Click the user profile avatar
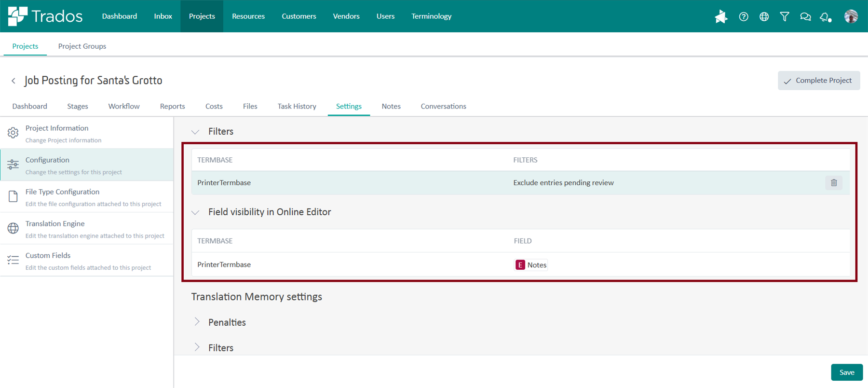Screen dimensions: 868x388 [851, 16]
